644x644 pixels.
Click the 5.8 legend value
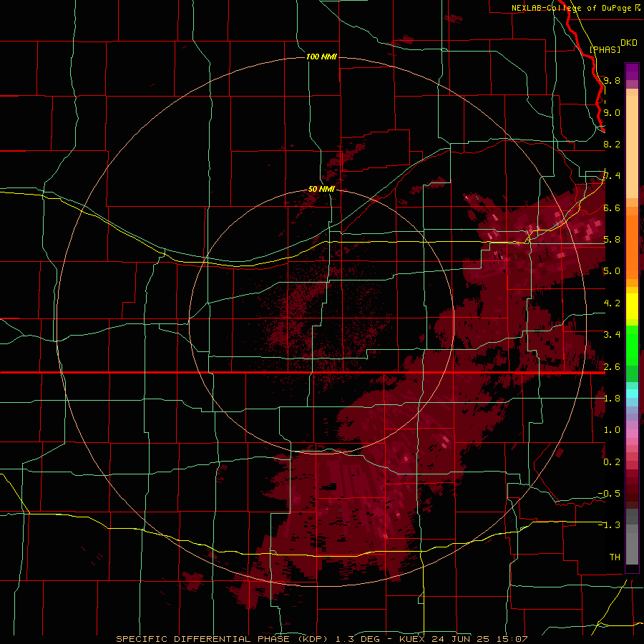coord(612,240)
